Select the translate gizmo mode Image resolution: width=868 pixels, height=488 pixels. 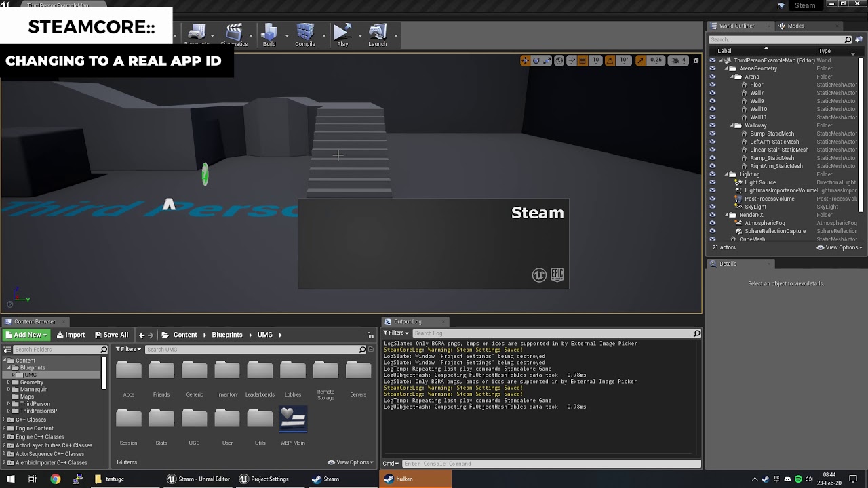(x=525, y=60)
